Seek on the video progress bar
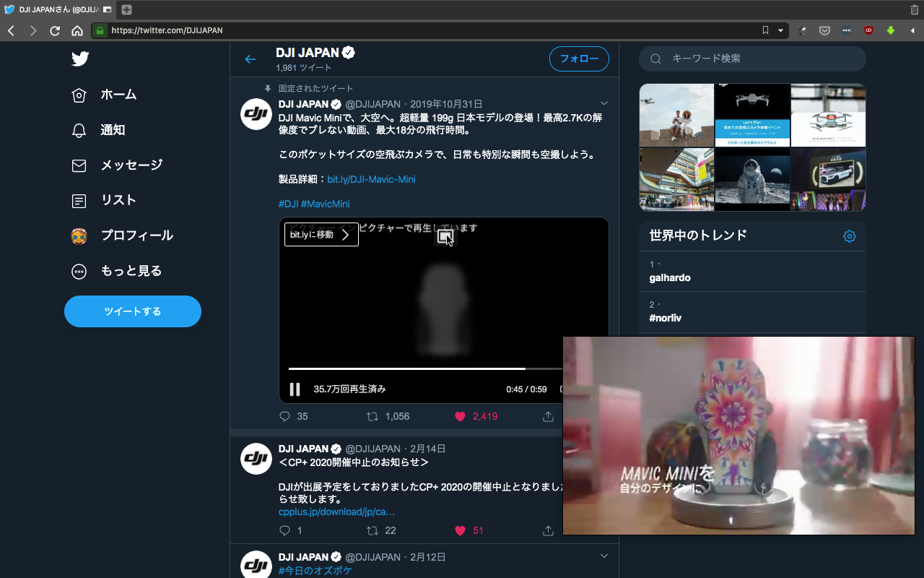 pos(426,368)
